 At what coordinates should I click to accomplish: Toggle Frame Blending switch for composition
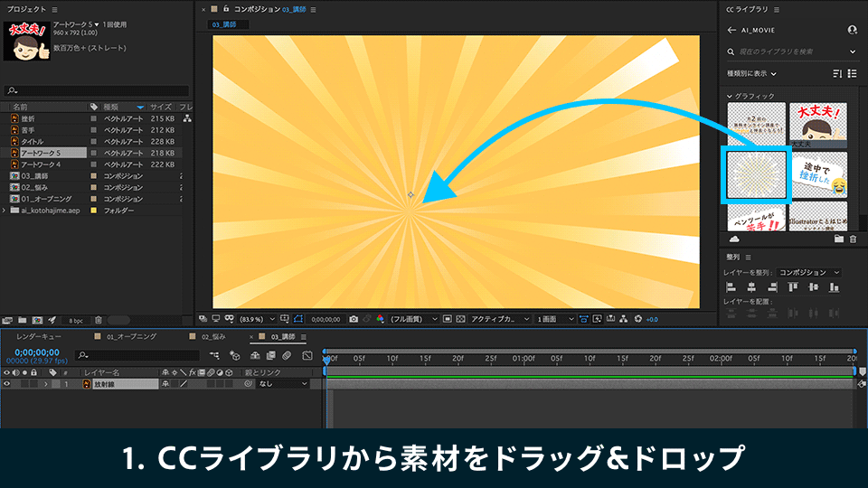coord(270,355)
